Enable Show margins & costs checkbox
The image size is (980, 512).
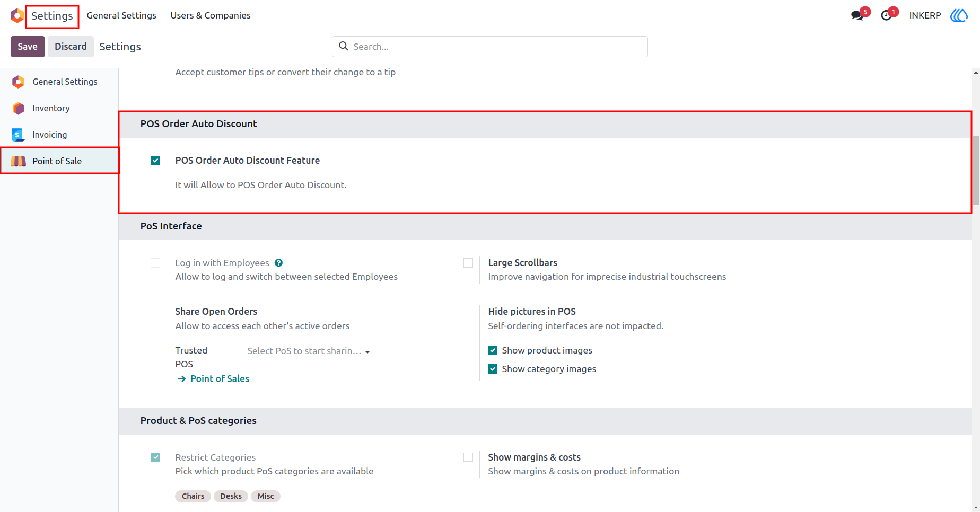(x=468, y=457)
